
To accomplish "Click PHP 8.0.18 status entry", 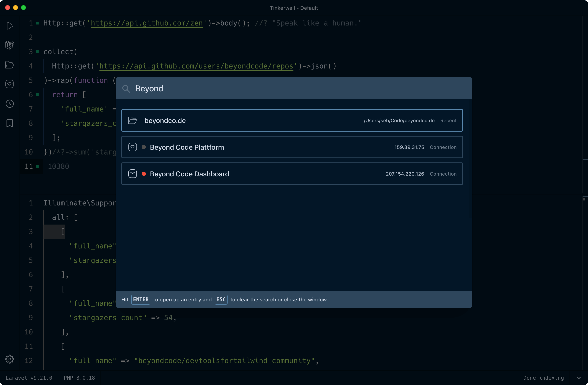I will pos(79,378).
